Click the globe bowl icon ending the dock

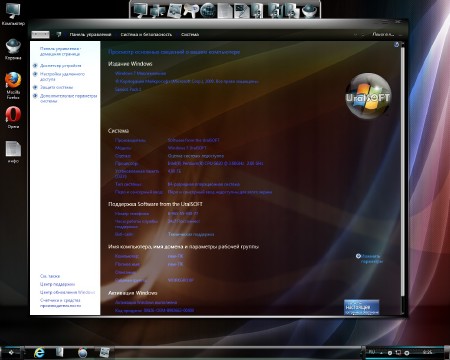[x=309, y=10]
